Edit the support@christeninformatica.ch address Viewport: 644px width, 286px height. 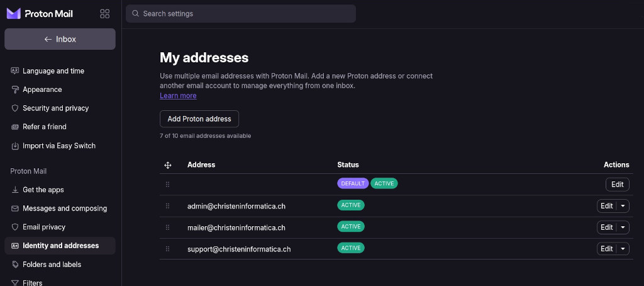click(606, 249)
